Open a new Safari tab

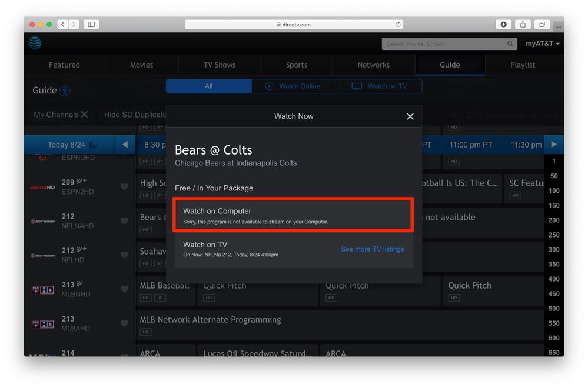tap(559, 27)
